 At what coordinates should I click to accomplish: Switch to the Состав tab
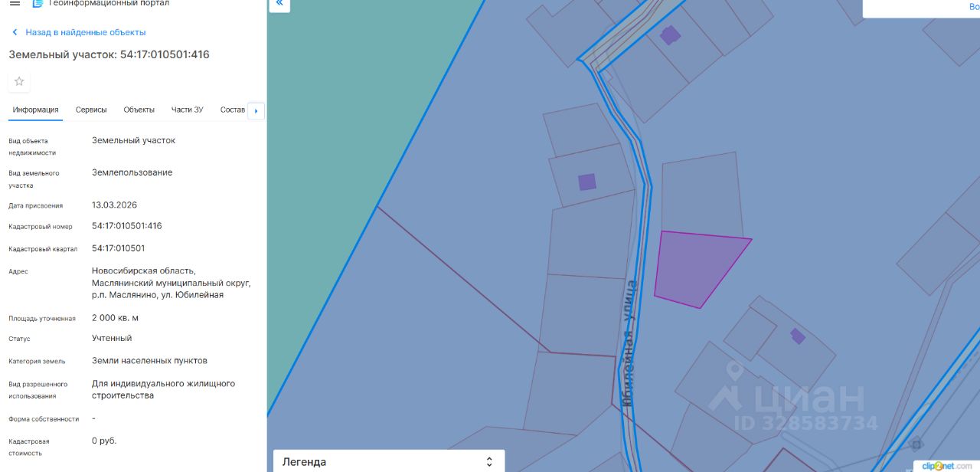[232, 110]
